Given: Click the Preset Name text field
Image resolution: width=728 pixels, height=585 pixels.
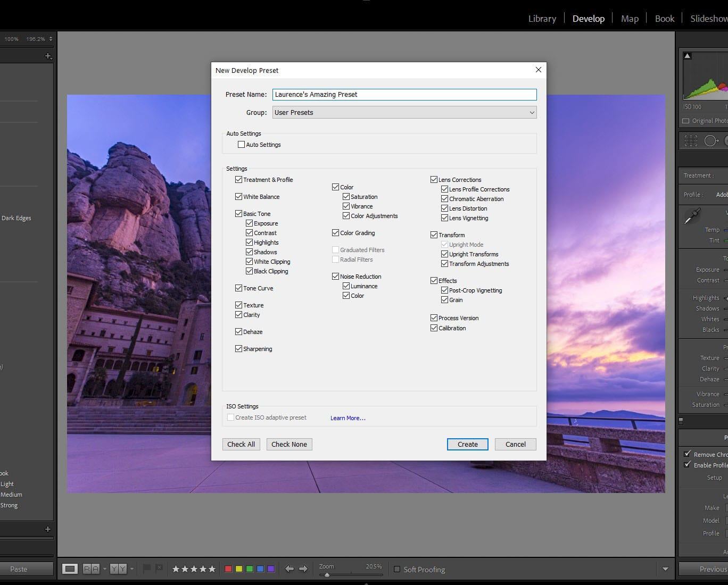Looking at the screenshot, I should click(404, 94).
